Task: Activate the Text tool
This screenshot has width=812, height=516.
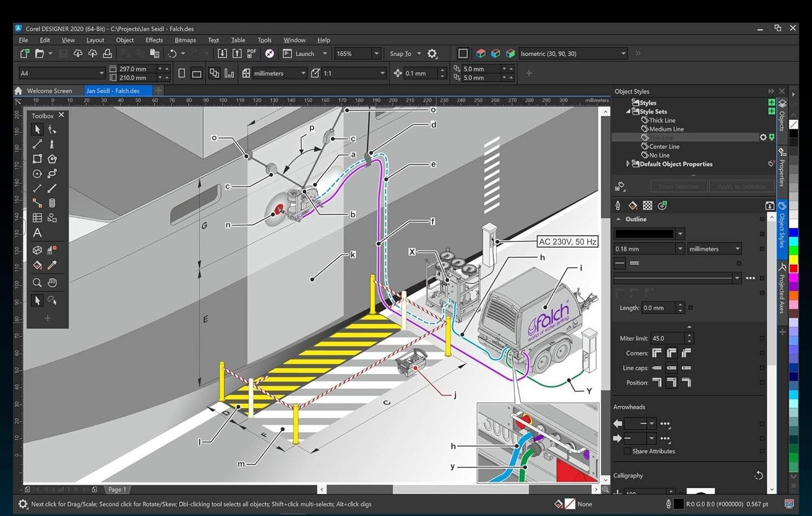Action: click(37, 233)
